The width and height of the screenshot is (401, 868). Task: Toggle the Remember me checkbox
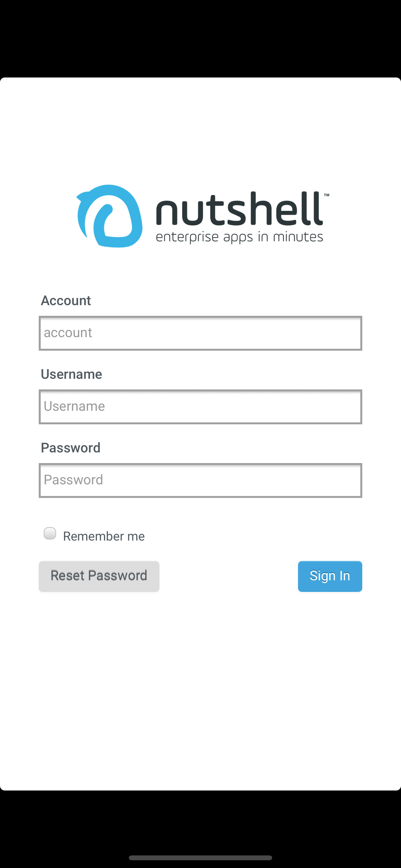pos(50,533)
